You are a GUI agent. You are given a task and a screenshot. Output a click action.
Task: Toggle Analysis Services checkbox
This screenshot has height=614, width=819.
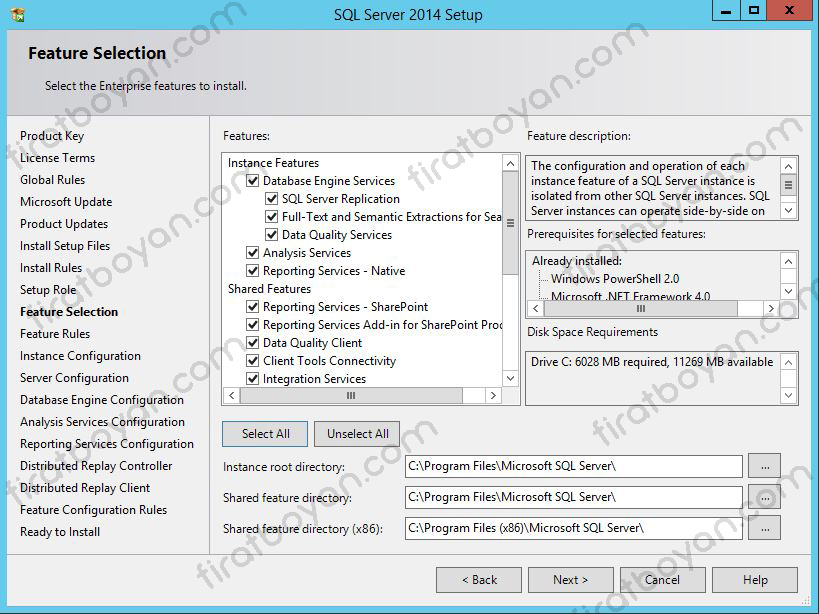tap(253, 253)
